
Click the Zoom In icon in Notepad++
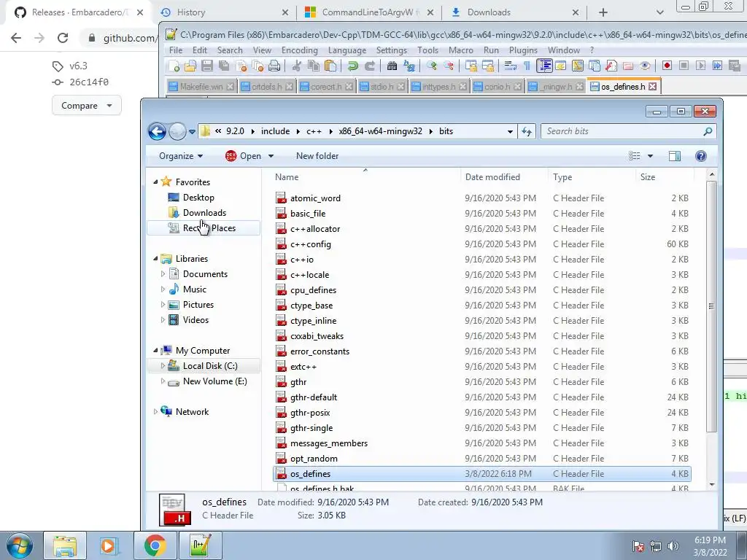[432, 66]
